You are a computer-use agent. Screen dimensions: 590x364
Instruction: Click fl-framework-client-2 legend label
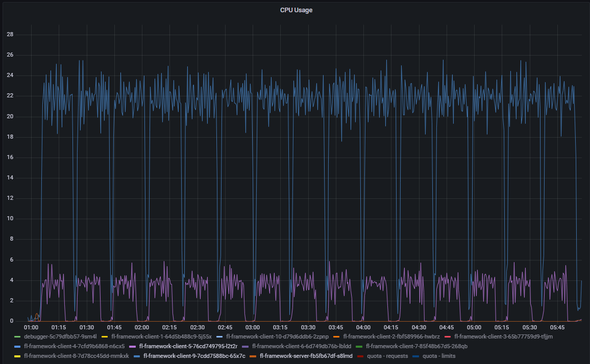(x=391, y=336)
